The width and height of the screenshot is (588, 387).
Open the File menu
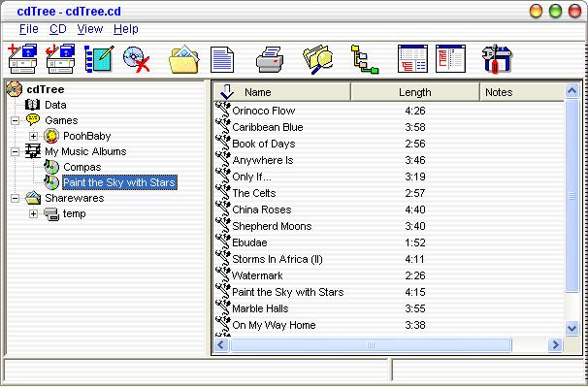coord(28,29)
